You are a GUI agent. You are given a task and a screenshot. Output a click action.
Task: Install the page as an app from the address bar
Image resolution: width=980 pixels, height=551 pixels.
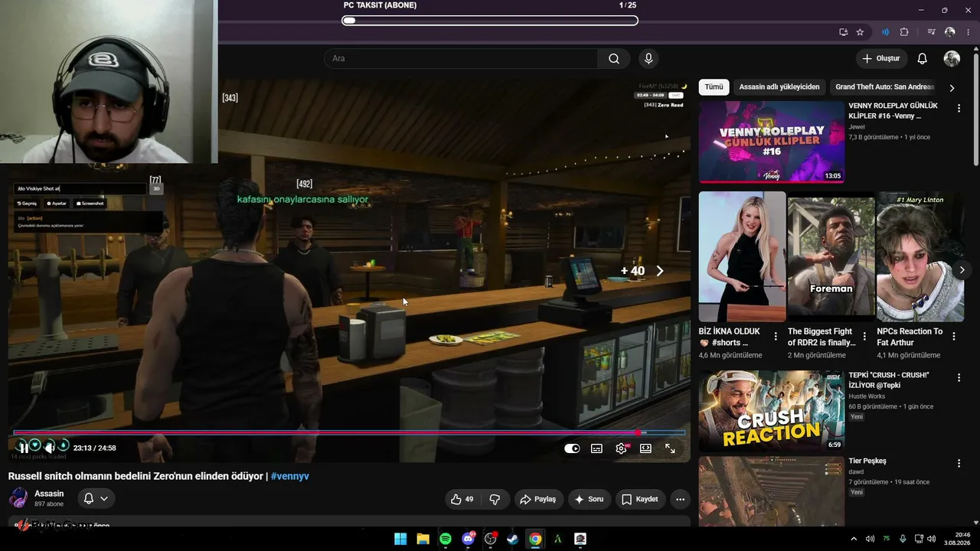coord(843,32)
